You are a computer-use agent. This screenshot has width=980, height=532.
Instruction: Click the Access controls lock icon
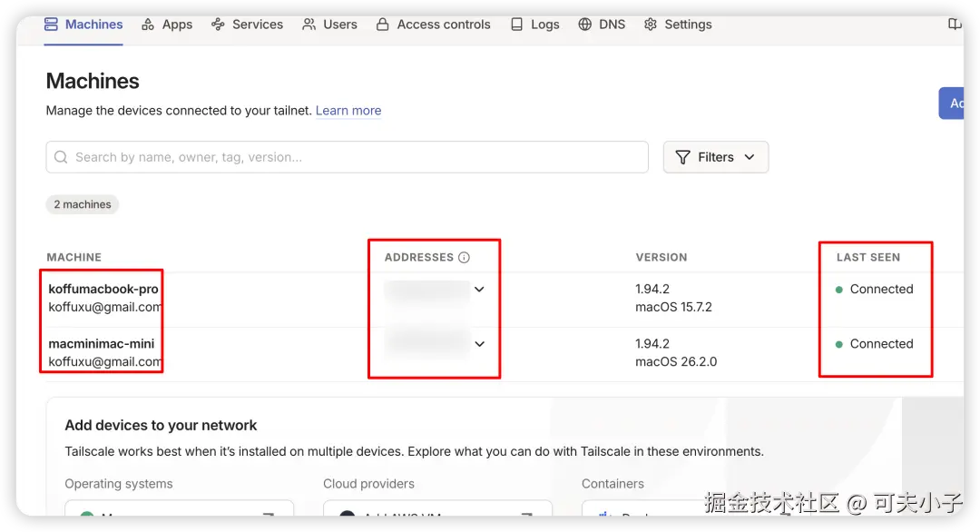tap(383, 25)
